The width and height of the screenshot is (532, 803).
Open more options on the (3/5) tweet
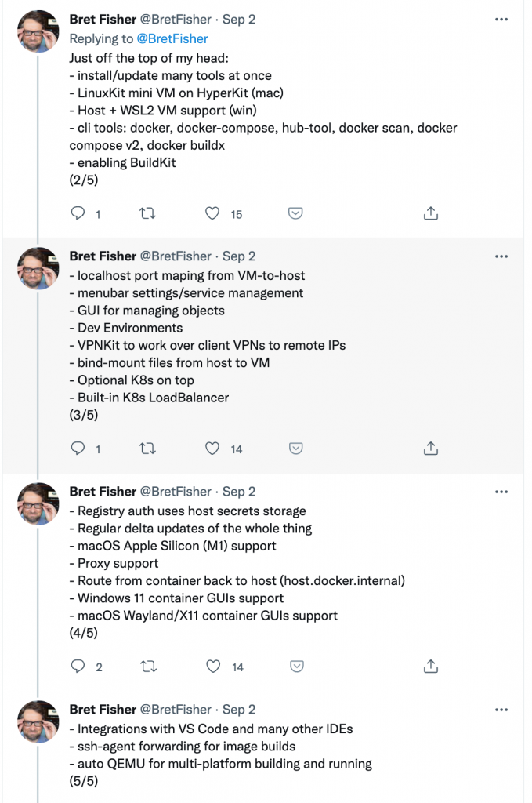501,256
